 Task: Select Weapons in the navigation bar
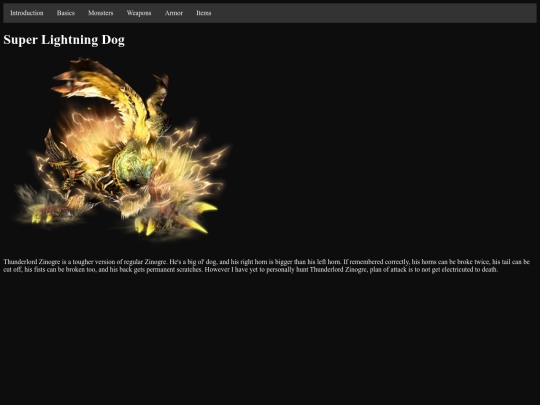[139, 13]
